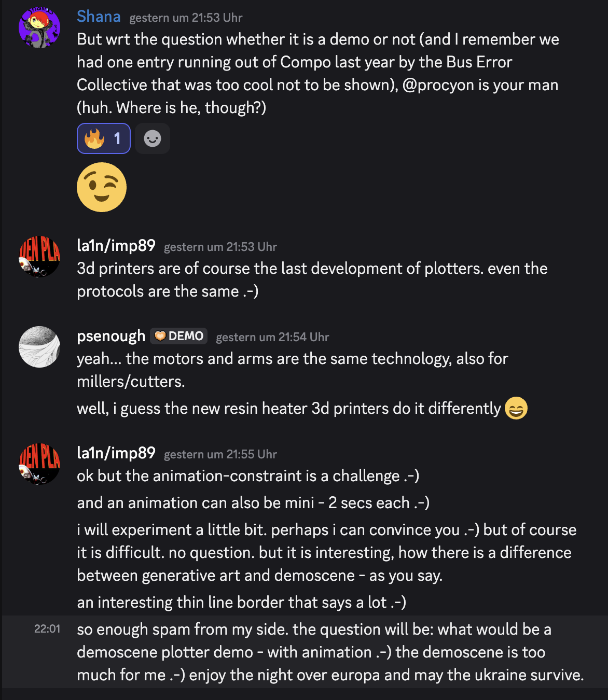The height and width of the screenshot is (700, 608).
Task: Click the psenough username
Action: [111, 336]
